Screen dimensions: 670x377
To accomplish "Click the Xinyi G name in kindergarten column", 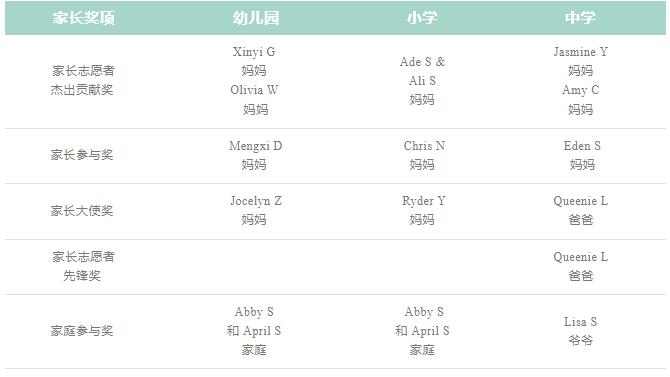I will (254, 52).
